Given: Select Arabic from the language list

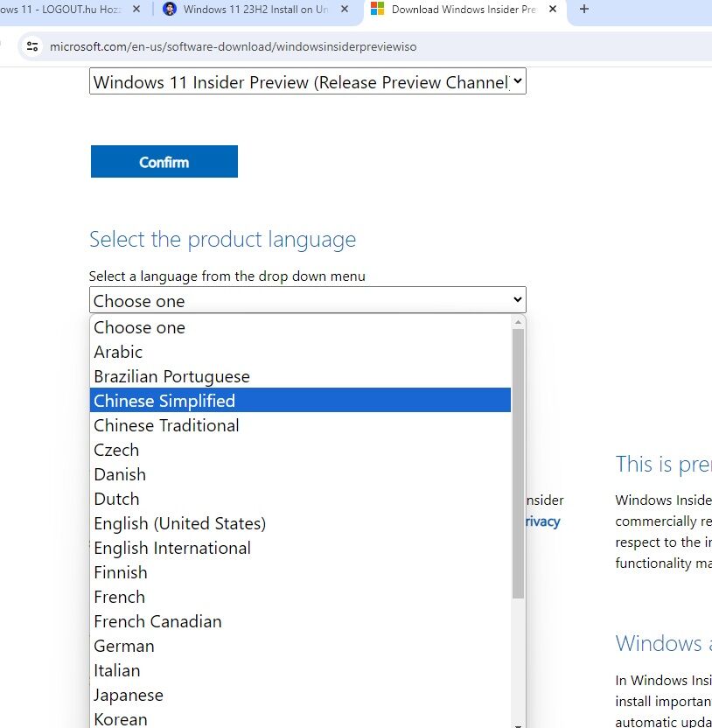Looking at the screenshot, I should [x=118, y=352].
